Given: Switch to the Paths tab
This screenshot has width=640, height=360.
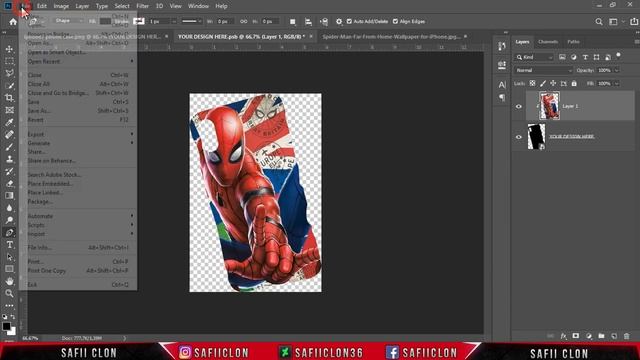Looking at the screenshot, I should click(x=573, y=42).
